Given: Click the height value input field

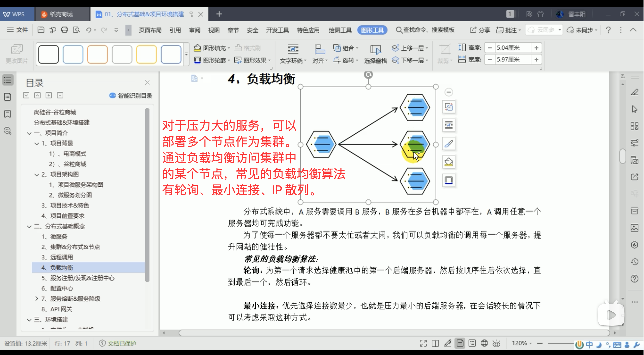Looking at the screenshot, I should point(513,47).
